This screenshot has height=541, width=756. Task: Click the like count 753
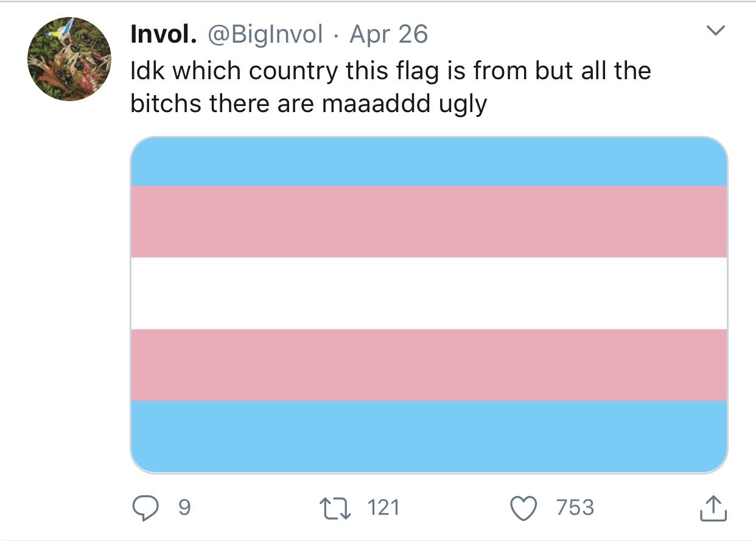click(575, 508)
